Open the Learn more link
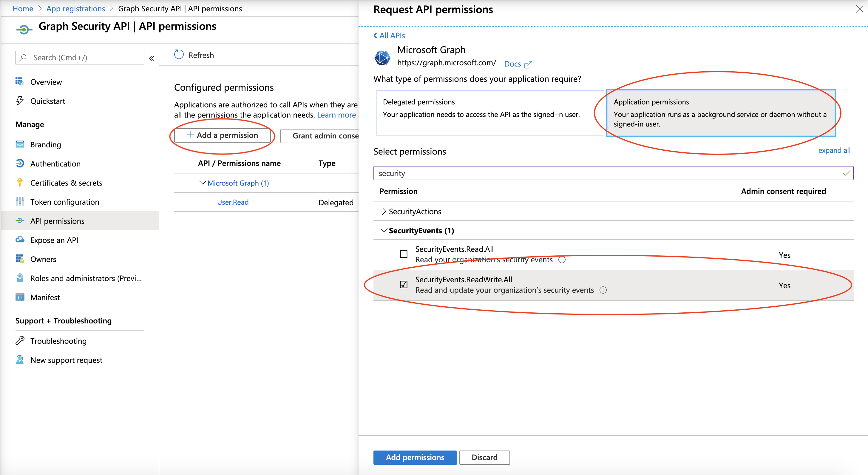Screen dimensions: 868x475 (x=336, y=115)
